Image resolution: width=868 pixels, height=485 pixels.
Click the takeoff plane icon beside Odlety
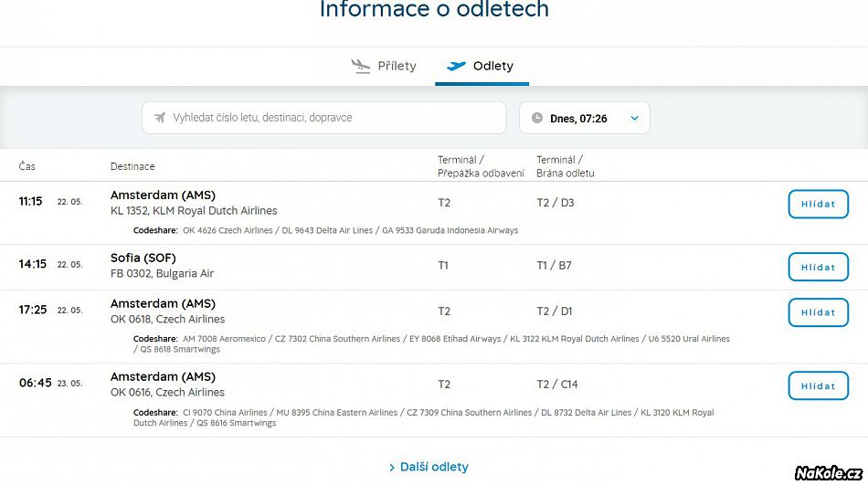(456, 66)
